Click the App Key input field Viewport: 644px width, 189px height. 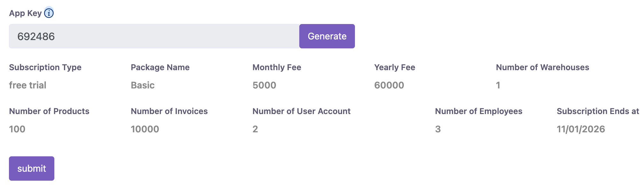click(x=154, y=36)
